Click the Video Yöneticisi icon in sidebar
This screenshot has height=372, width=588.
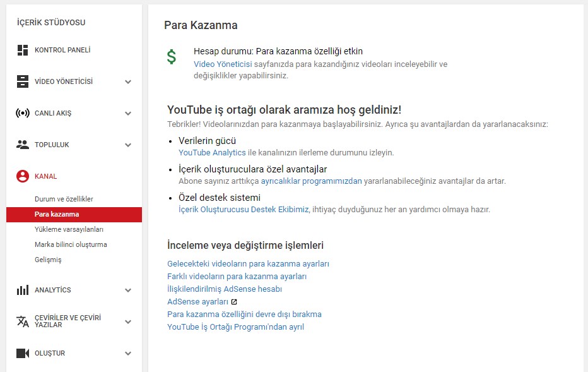coord(23,81)
